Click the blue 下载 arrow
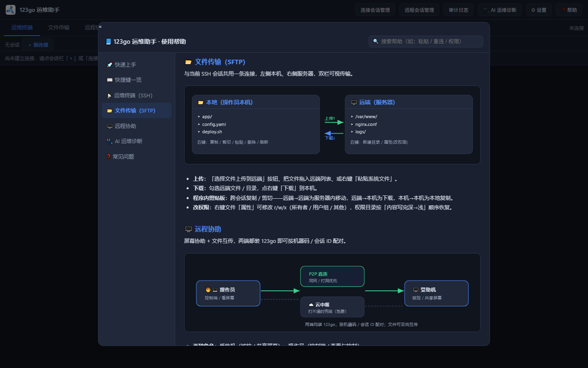The width and height of the screenshot is (588, 368). coord(334,133)
